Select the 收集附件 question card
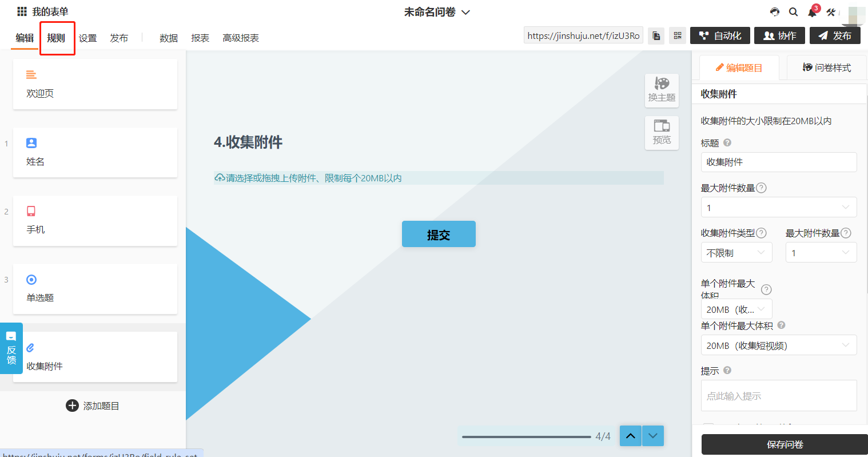868x457 pixels. point(95,357)
